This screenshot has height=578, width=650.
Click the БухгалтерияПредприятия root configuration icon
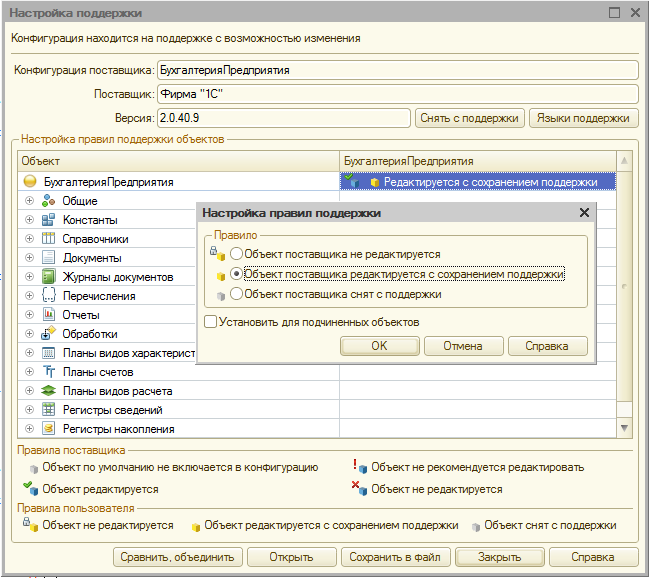[30, 182]
